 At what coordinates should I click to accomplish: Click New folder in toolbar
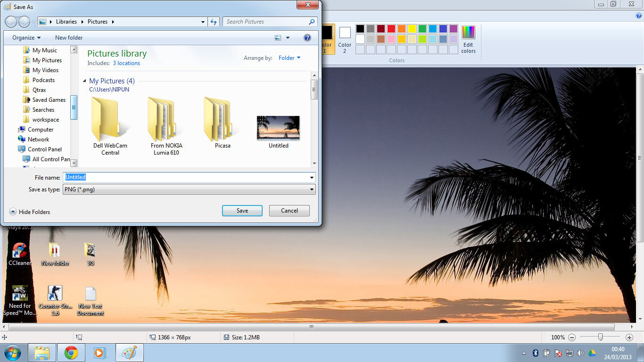(69, 38)
